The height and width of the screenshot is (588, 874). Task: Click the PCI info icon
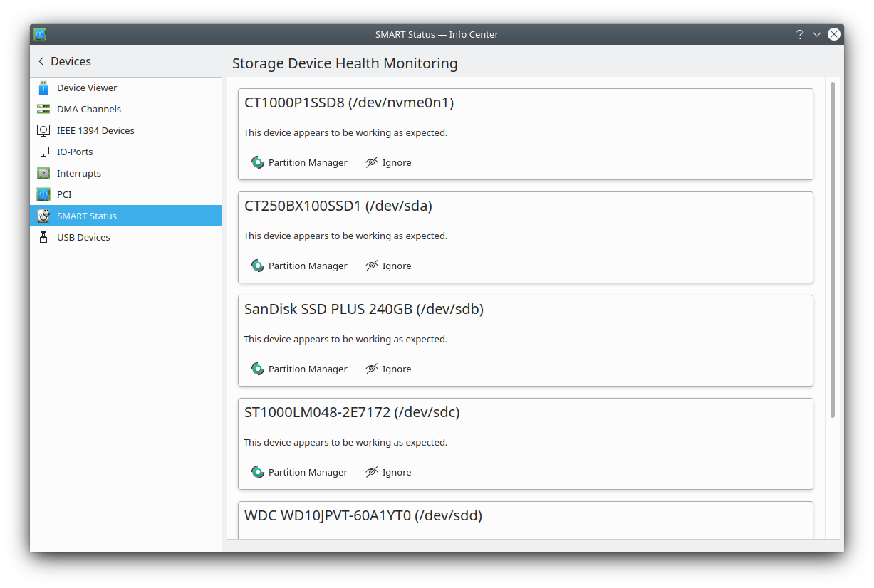tap(43, 194)
